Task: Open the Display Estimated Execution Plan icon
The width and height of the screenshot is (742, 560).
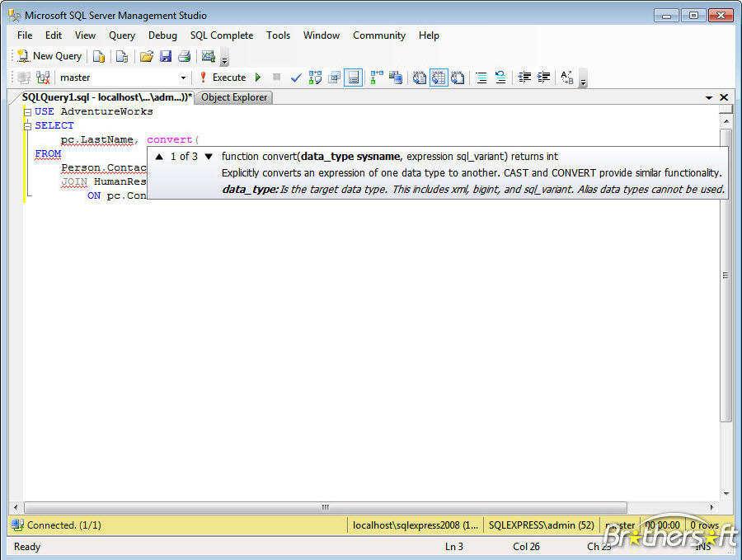Action: click(x=315, y=77)
